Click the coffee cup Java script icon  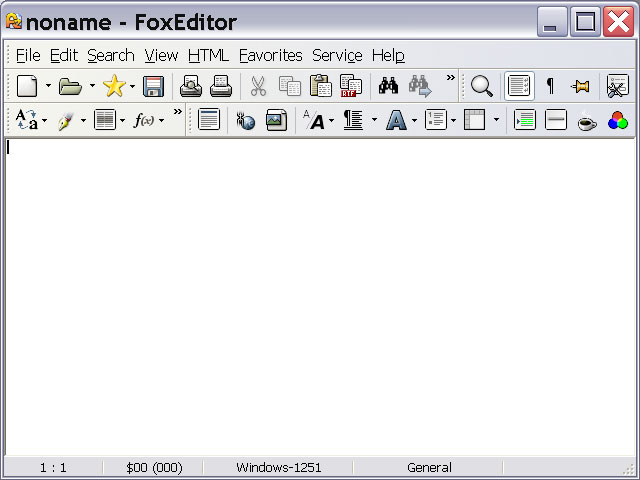point(587,121)
